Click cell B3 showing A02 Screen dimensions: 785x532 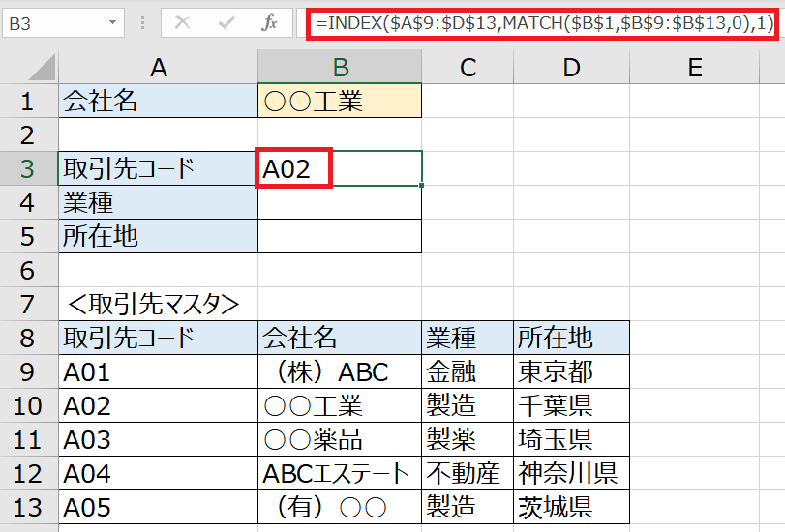click(x=340, y=168)
